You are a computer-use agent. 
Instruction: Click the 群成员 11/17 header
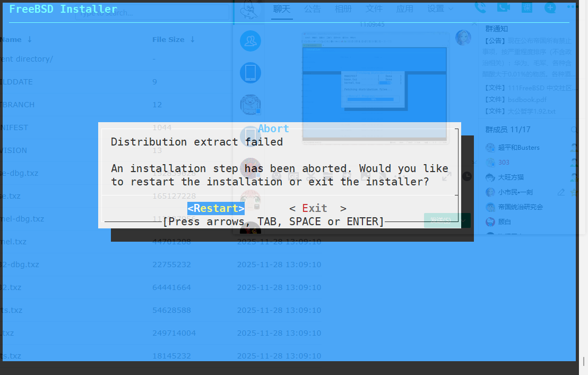click(508, 130)
